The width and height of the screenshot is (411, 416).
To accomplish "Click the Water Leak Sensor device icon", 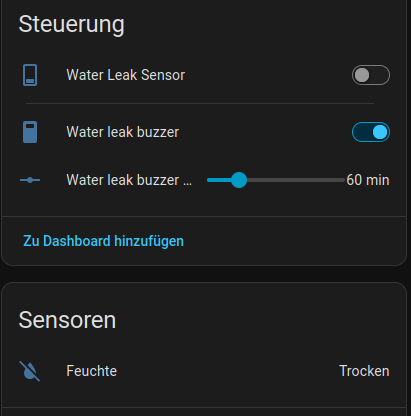I will pos(30,75).
